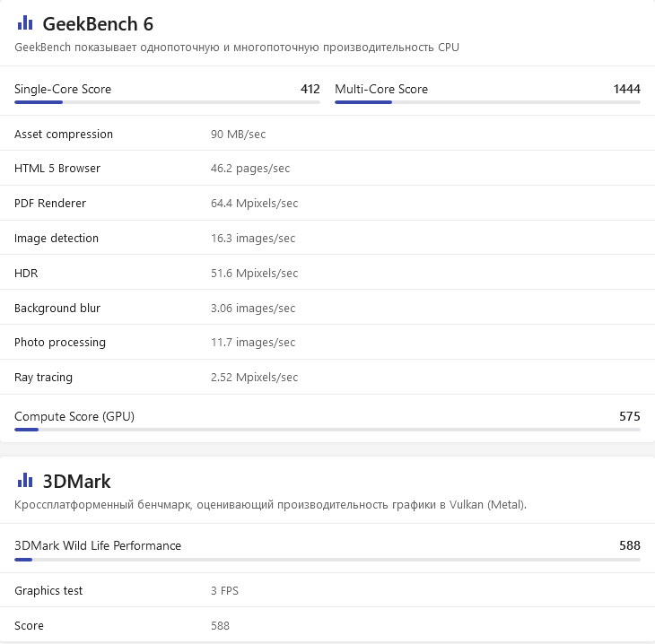Click the Single-Core Score progress bar

point(167,102)
